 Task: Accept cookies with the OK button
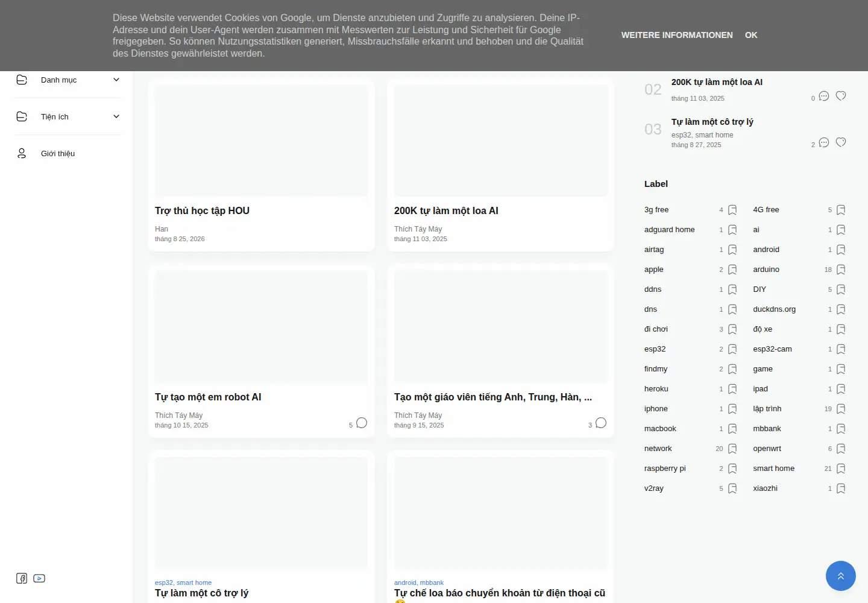click(751, 35)
